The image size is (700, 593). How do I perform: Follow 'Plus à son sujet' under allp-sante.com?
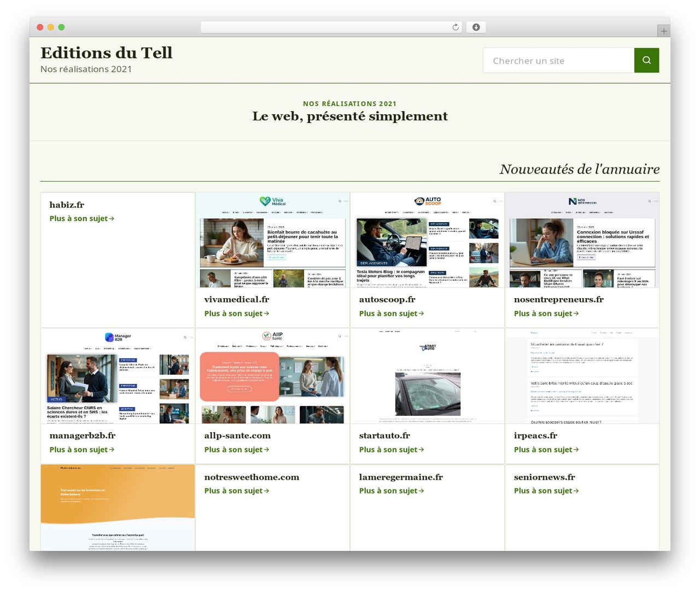237,450
